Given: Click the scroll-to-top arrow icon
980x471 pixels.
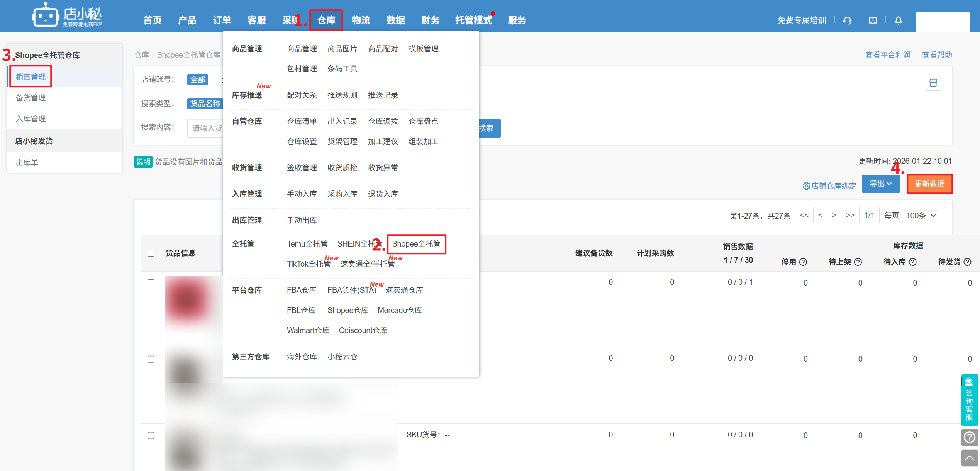Looking at the screenshot, I should point(969,458).
